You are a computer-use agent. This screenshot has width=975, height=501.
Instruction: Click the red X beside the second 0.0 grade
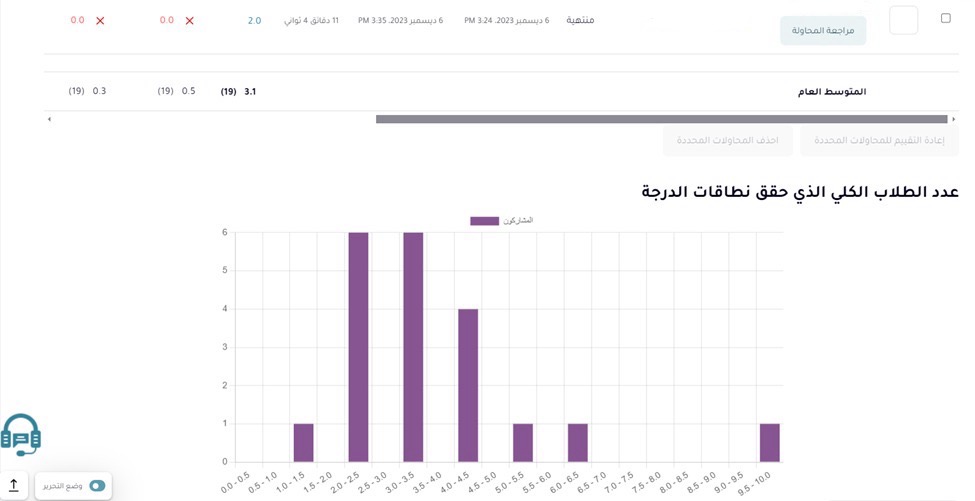(189, 21)
